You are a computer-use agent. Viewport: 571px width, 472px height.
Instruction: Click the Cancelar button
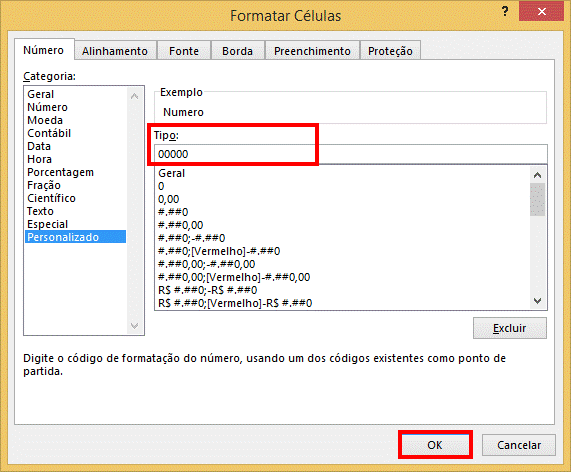point(519,445)
